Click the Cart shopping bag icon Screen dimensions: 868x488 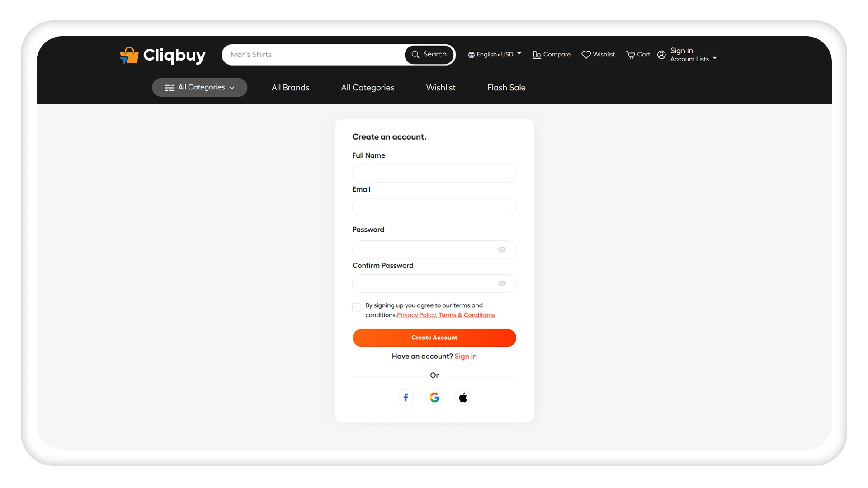[631, 55]
